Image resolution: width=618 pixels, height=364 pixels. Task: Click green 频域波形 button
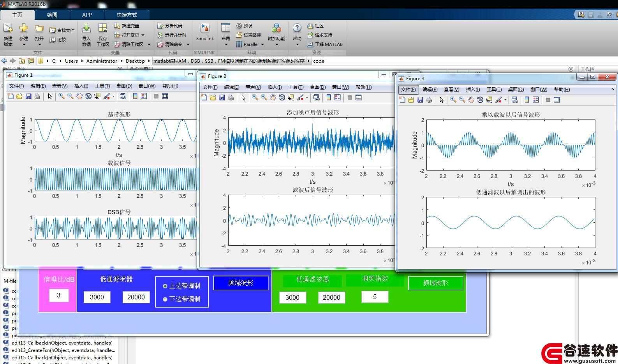click(x=436, y=283)
